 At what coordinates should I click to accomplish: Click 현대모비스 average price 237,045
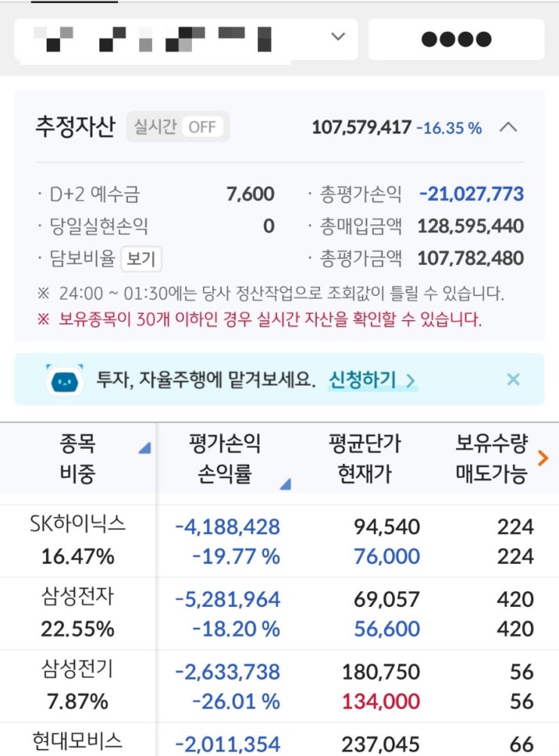point(381,745)
